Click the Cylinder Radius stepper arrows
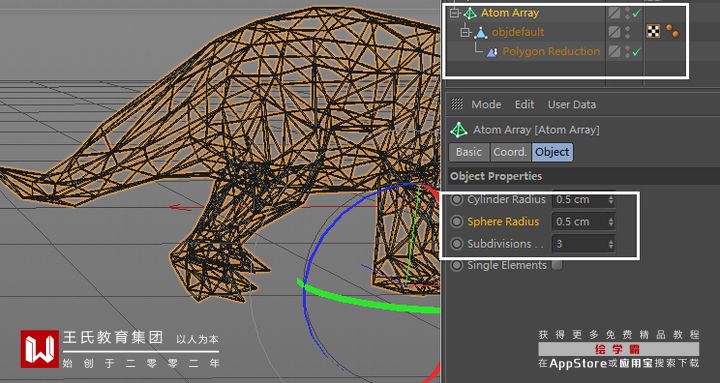The image size is (720, 383). coord(611,199)
